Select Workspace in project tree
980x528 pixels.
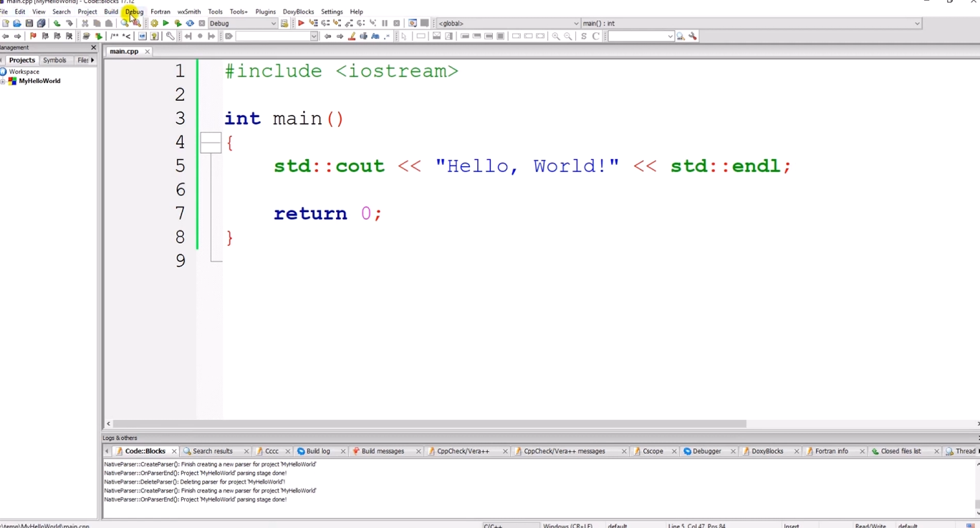pos(24,72)
